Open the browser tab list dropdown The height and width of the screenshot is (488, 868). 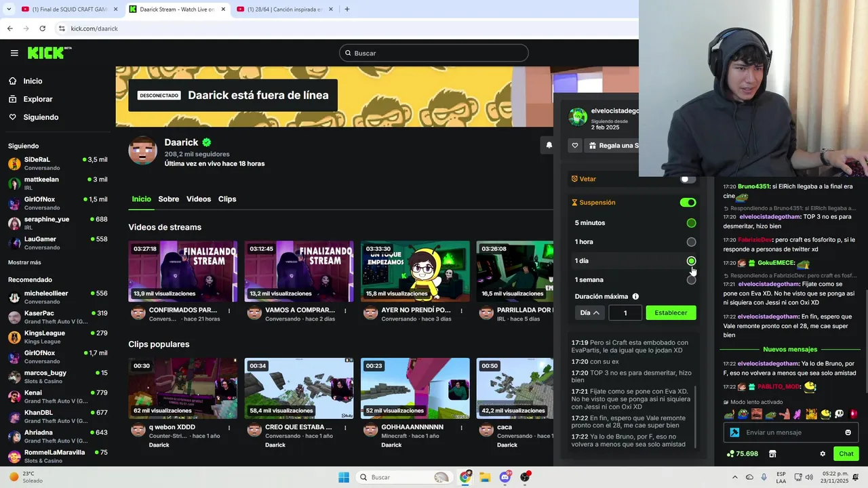click(x=9, y=9)
